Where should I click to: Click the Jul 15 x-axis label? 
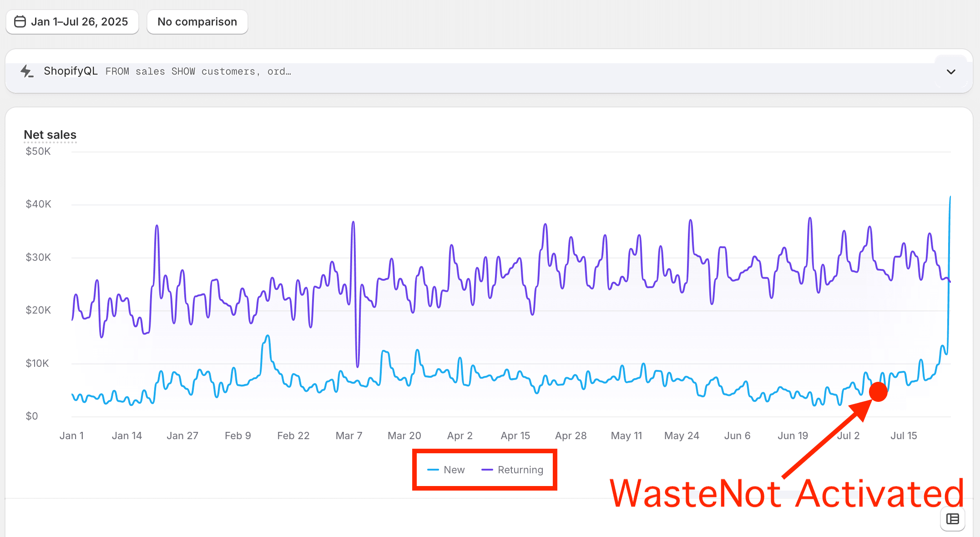point(904,436)
